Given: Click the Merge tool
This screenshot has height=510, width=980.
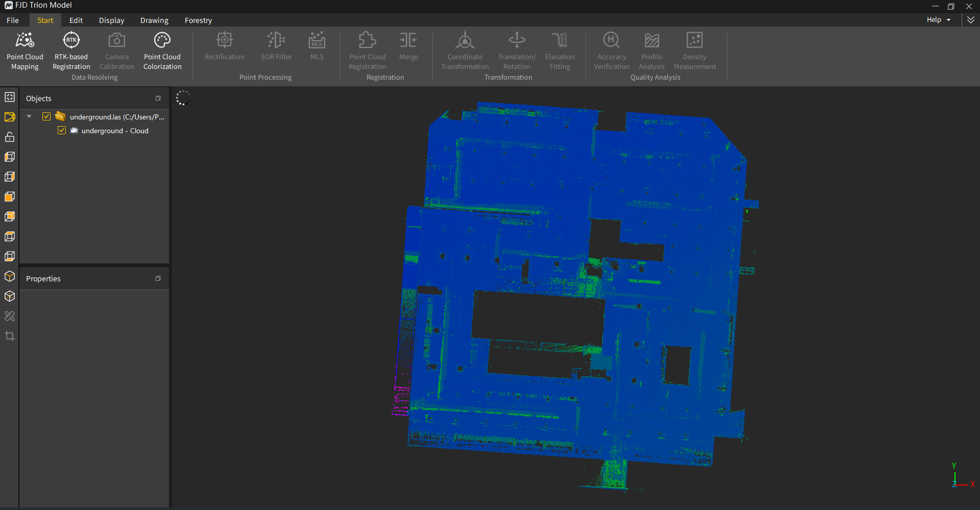Looking at the screenshot, I should [408, 46].
